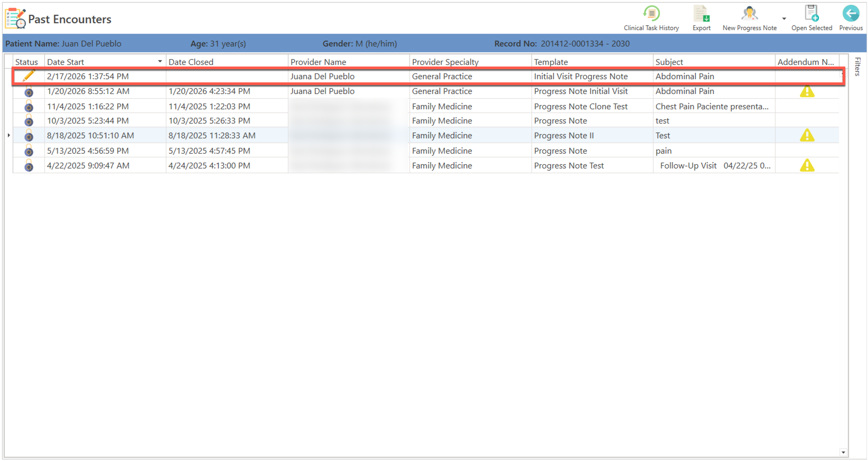Image resolution: width=868 pixels, height=461 pixels.
Task: Expand New Progress Note dropdown arrow
Action: [784, 19]
